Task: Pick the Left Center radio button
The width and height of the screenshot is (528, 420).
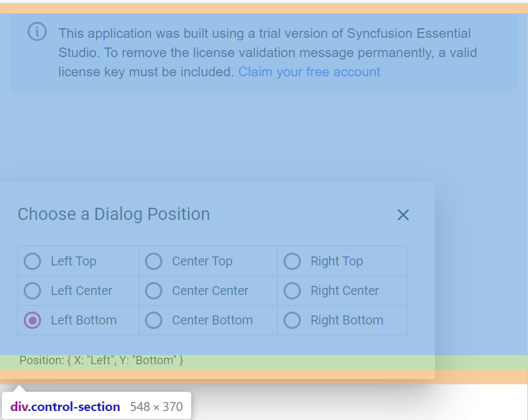Action: pyautogui.click(x=32, y=290)
